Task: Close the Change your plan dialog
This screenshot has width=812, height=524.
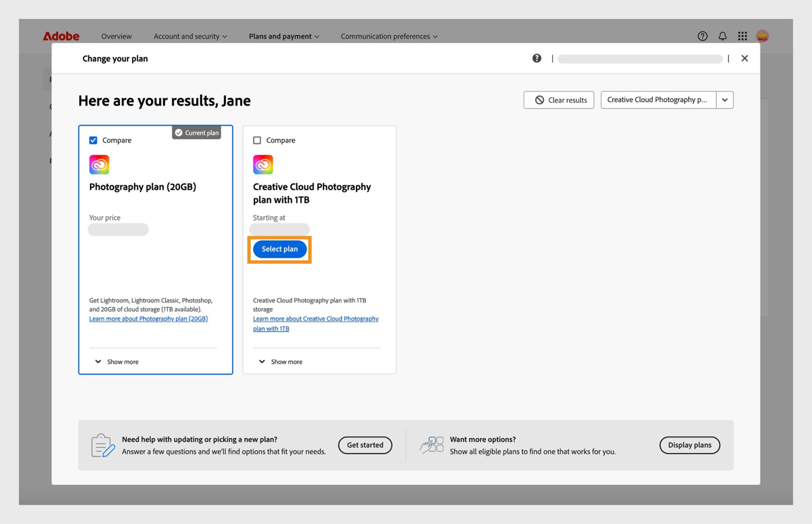Action: 745,58
